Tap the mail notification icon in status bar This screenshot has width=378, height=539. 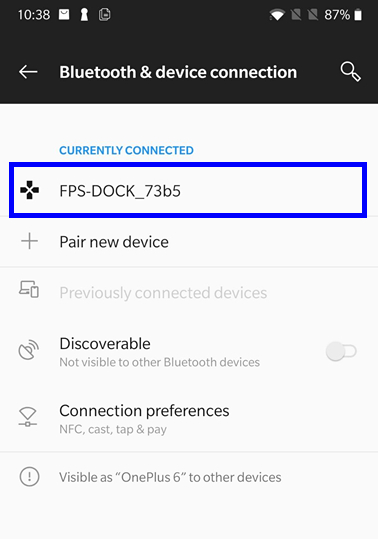(64, 14)
